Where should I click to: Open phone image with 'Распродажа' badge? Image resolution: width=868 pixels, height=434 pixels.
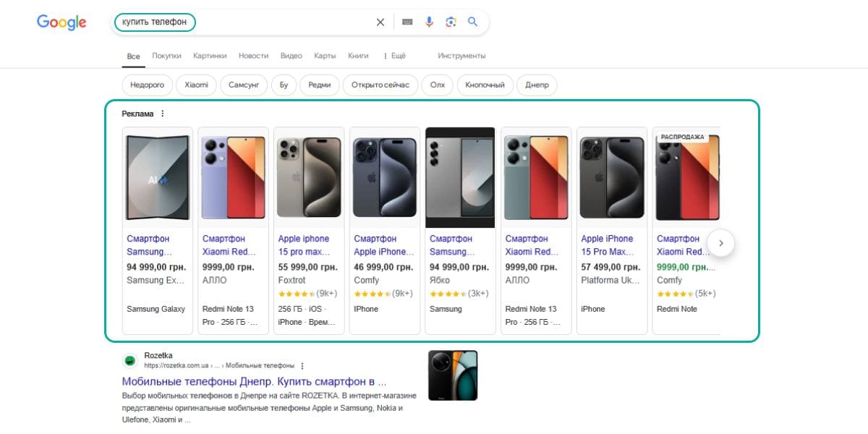point(687,178)
